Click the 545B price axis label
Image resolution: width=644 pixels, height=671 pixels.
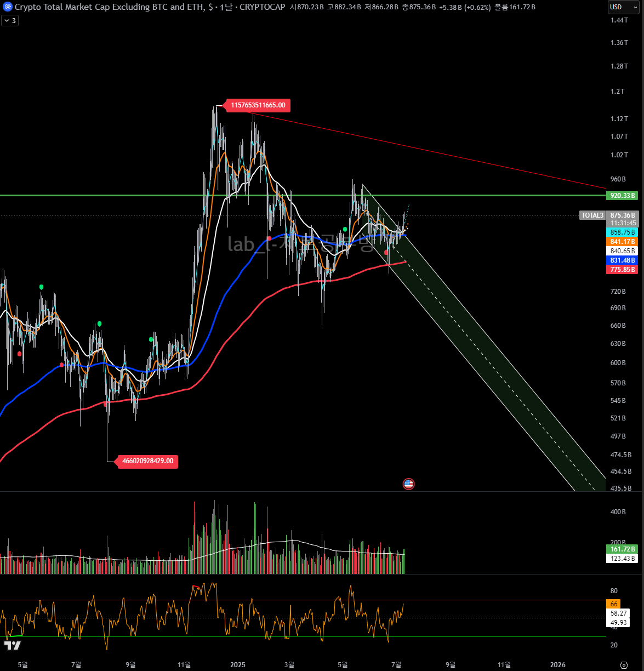[x=618, y=401]
